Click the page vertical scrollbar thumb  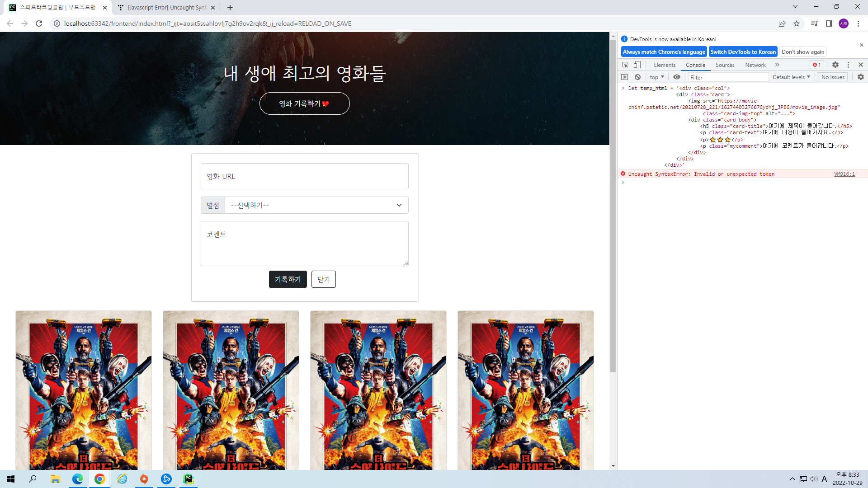(613, 206)
